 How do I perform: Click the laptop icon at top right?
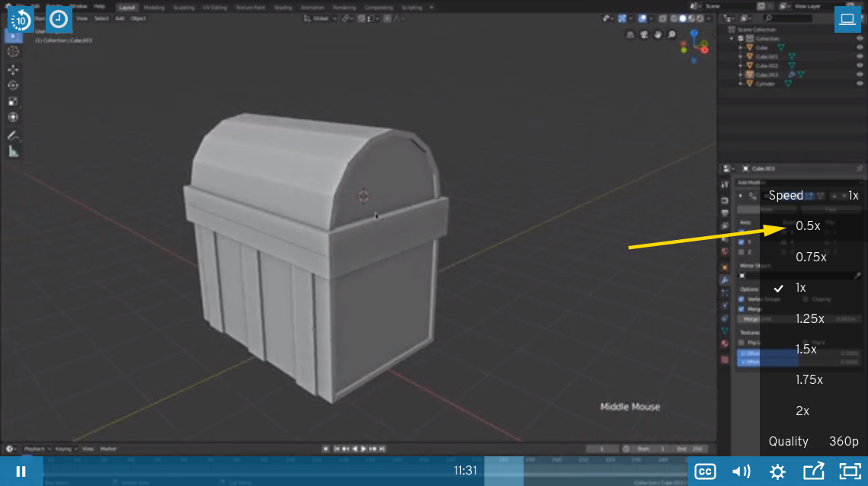pos(847,21)
